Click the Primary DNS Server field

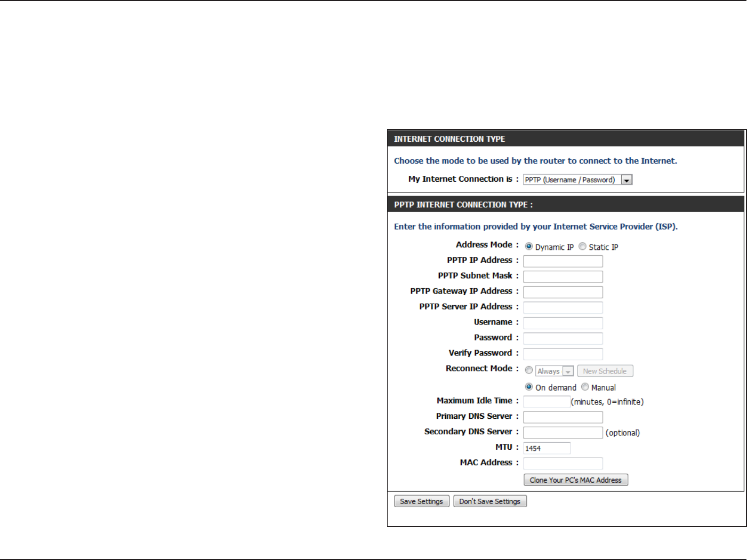563,417
